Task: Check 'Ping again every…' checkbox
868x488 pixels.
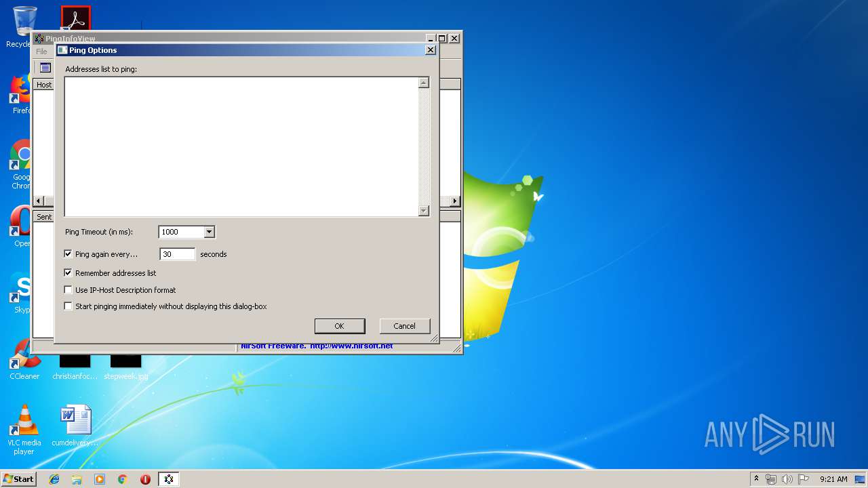Action: (x=68, y=254)
